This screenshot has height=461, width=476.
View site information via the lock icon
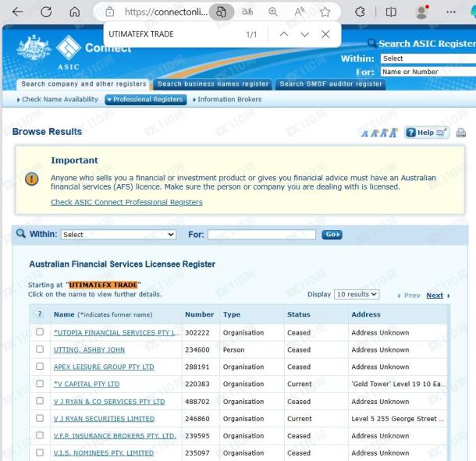[109, 12]
